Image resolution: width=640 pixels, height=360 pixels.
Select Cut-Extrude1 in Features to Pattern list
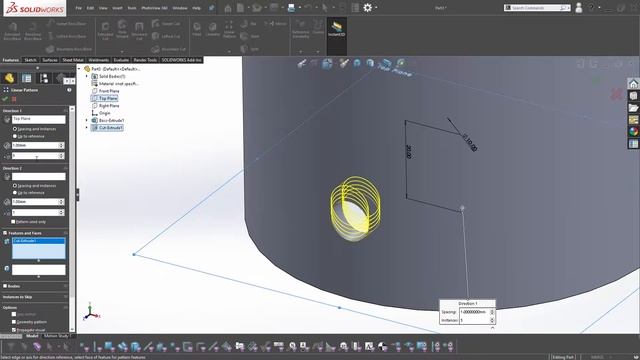point(38,241)
